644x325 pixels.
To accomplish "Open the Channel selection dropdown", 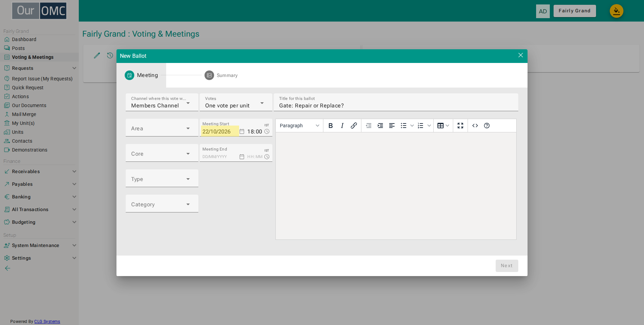I will click(x=162, y=102).
